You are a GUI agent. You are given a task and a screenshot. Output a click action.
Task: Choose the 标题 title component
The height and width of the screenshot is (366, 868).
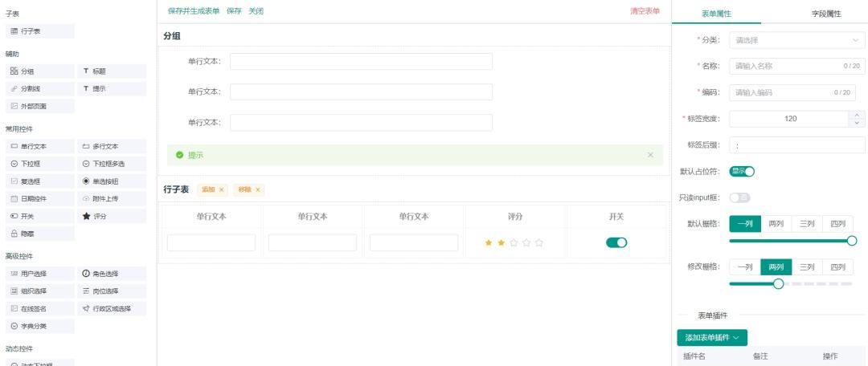tap(112, 71)
